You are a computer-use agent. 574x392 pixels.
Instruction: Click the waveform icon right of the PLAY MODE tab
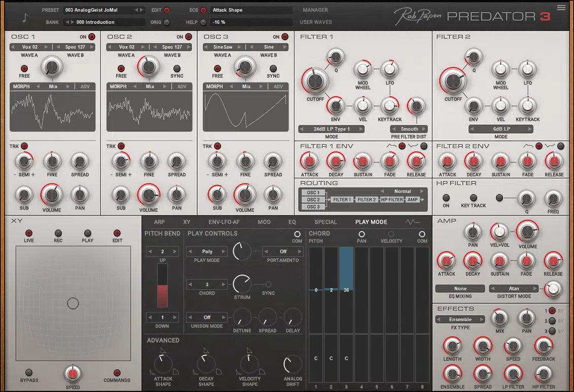click(x=412, y=222)
